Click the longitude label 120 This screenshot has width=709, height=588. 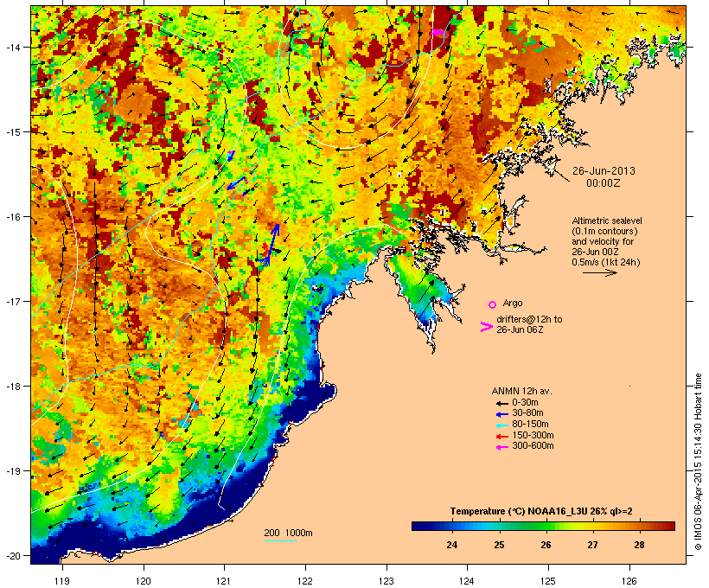[x=144, y=581]
